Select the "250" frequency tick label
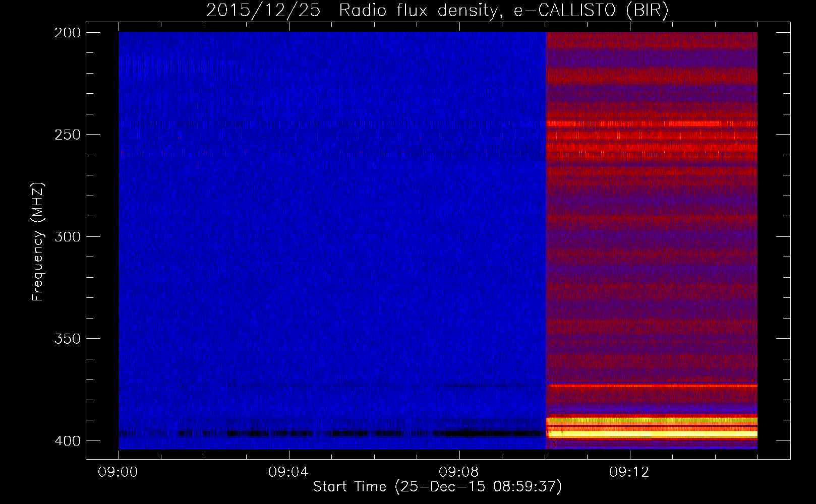Viewport: 816px width, 504px height. coord(68,135)
